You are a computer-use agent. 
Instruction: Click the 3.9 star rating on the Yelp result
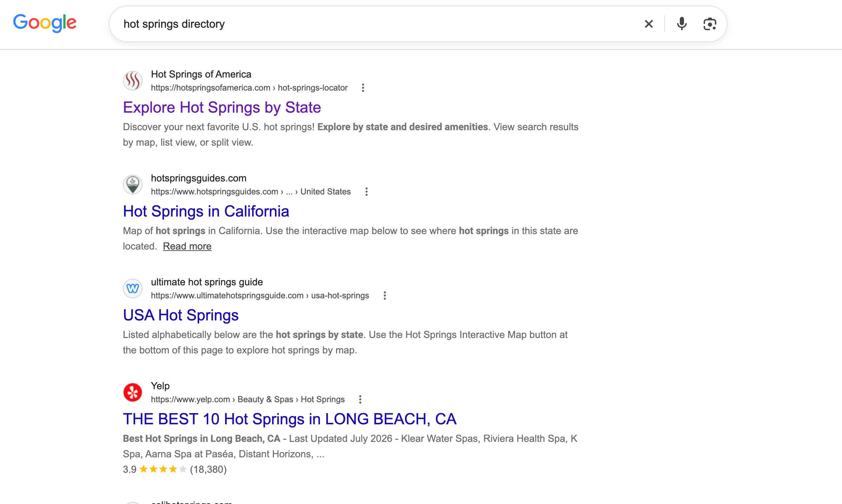pos(175,470)
